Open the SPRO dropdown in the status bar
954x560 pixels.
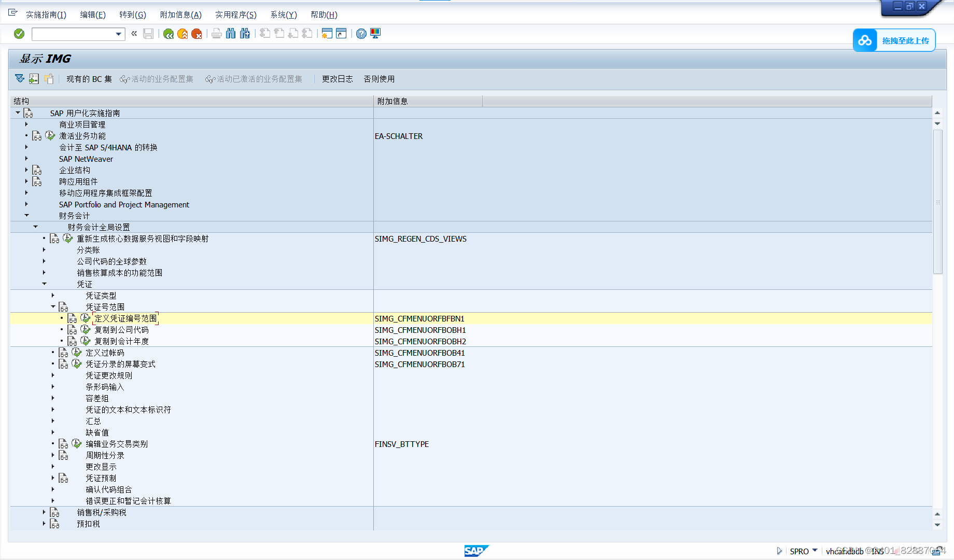point(815,551)
